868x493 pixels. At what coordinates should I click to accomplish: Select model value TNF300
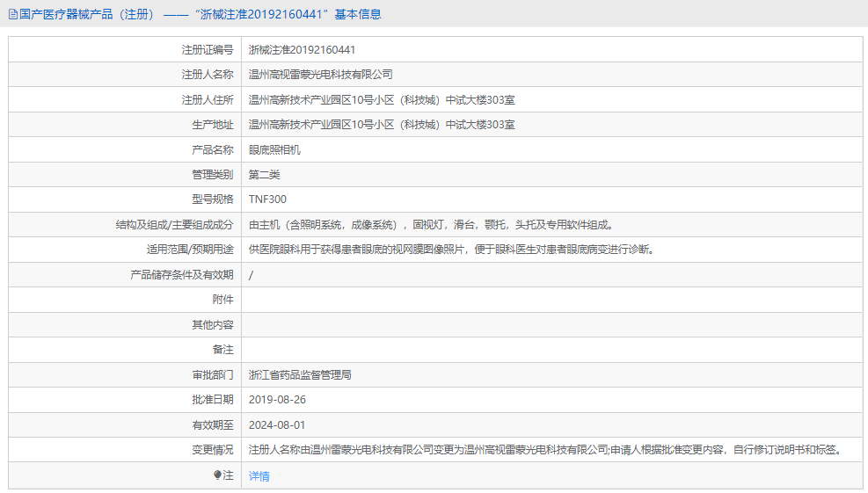[x=267, y=199]
